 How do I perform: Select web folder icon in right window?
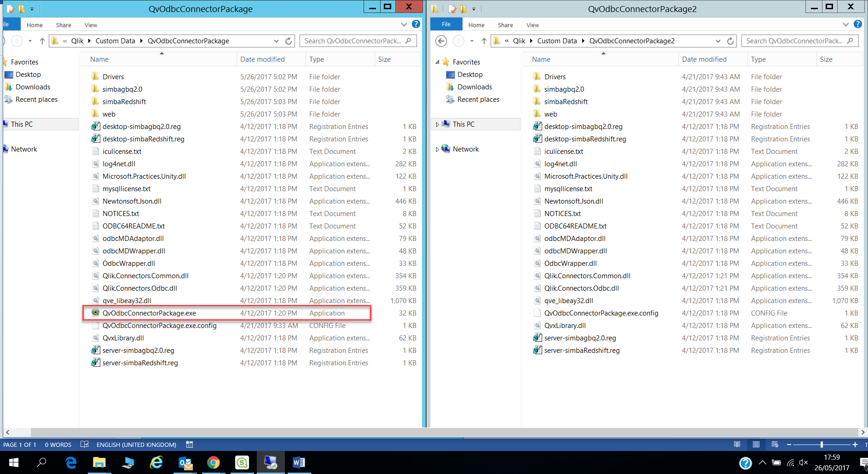tap(537, 114)
